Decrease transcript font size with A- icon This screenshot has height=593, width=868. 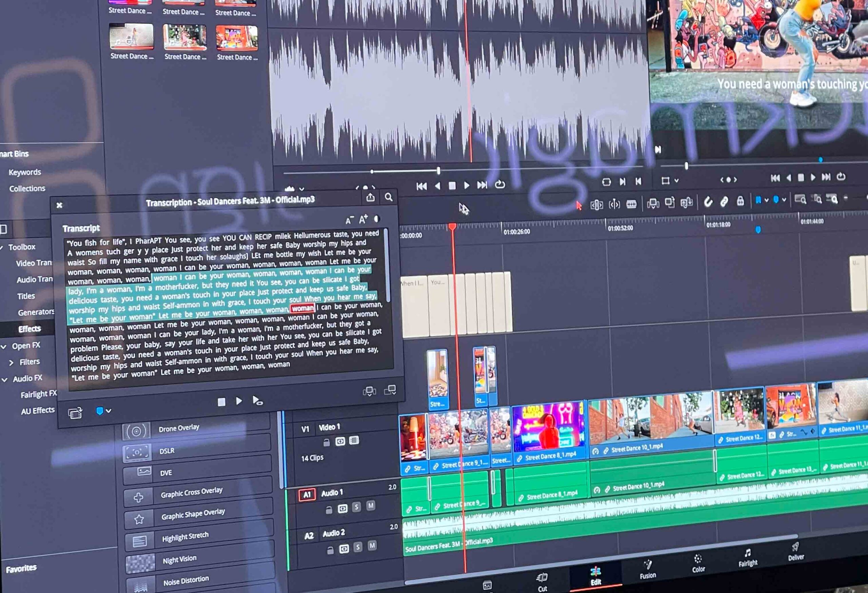click(x=349, y=220)
